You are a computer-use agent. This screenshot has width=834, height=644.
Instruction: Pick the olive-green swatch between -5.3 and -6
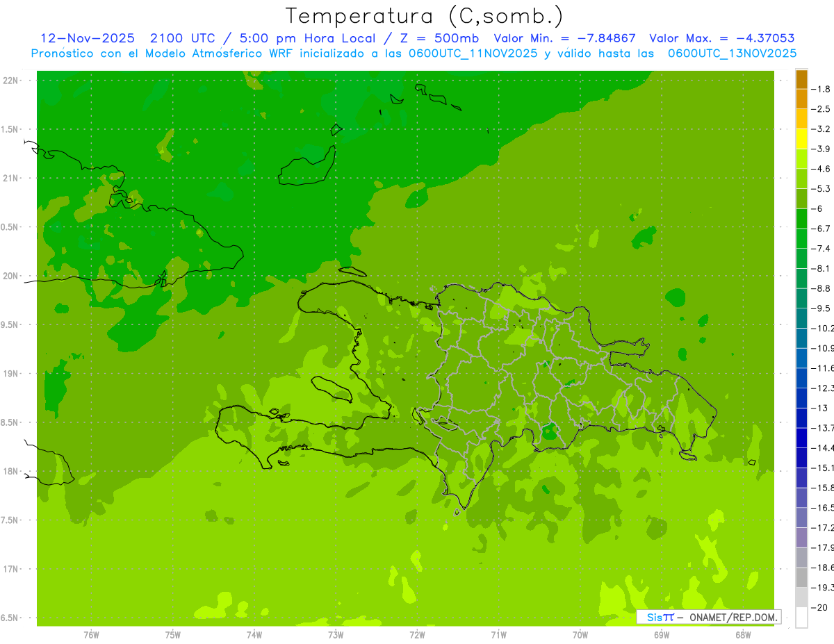pyautogui.click(x=801, y=199)
